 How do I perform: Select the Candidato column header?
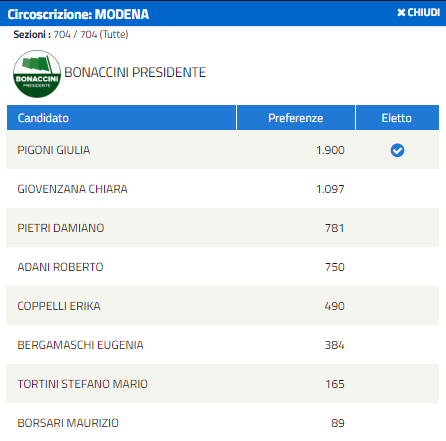(121, 118)
